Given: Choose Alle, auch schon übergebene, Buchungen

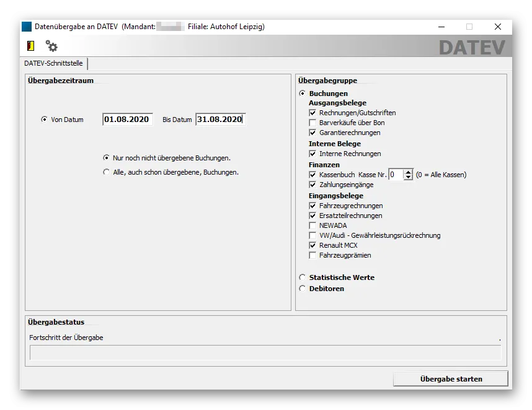Looking at the screenshot, I should [x=107, y=172].
